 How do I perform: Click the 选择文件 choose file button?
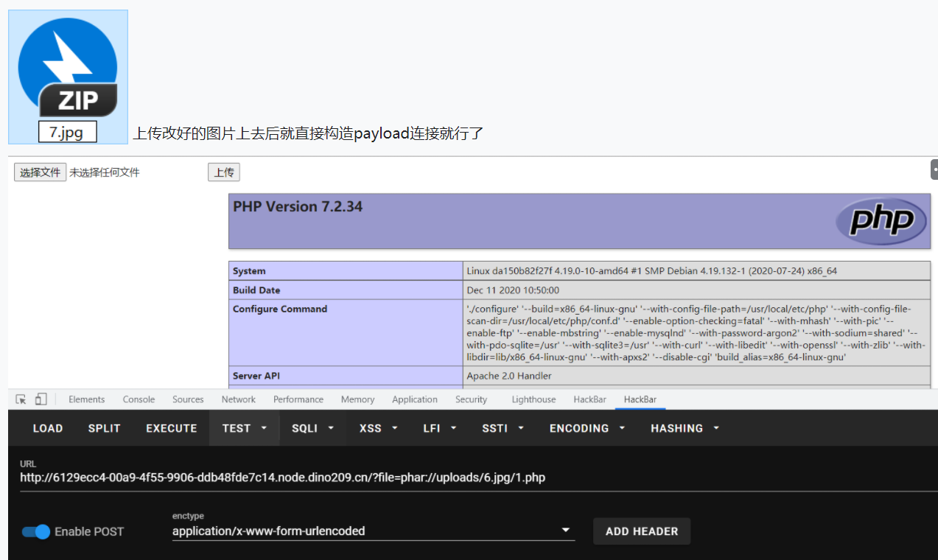coord(41,172)
